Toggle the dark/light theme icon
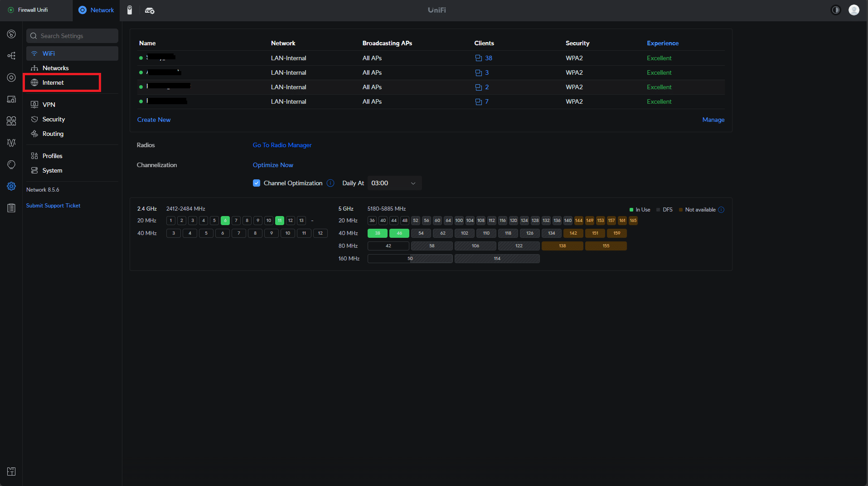The height and width of the screenshot is (486, 868). pyautogui.click(x=835, y=10)
